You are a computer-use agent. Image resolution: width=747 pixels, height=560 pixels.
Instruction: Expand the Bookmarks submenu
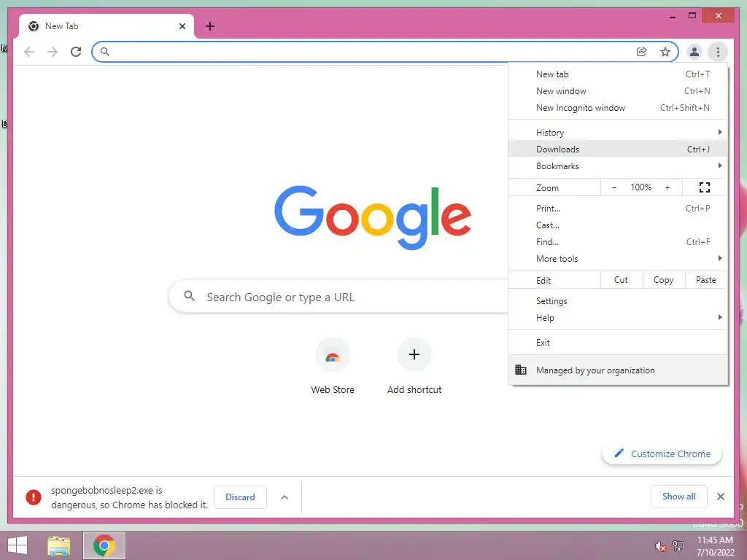click(618, 166)
